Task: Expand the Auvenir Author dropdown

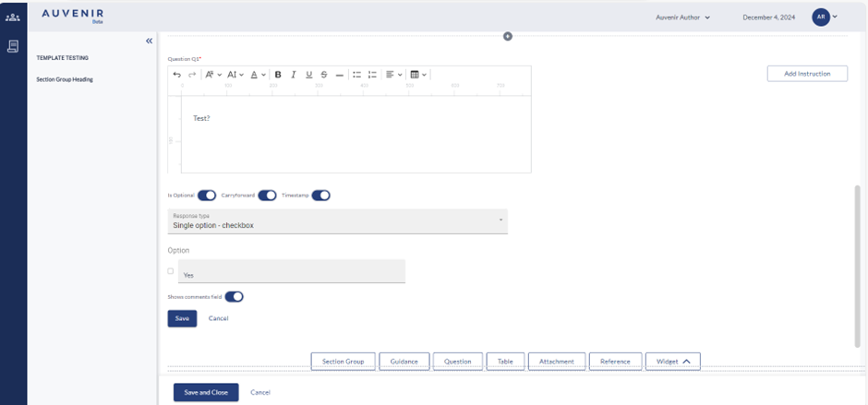Action: click(682, 18)
